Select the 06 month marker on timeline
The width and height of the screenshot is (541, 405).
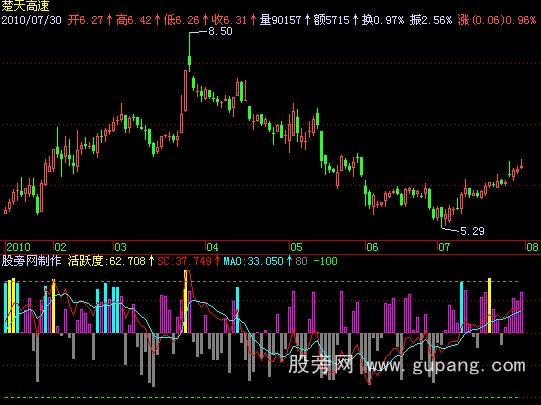[x=372, y=247]
